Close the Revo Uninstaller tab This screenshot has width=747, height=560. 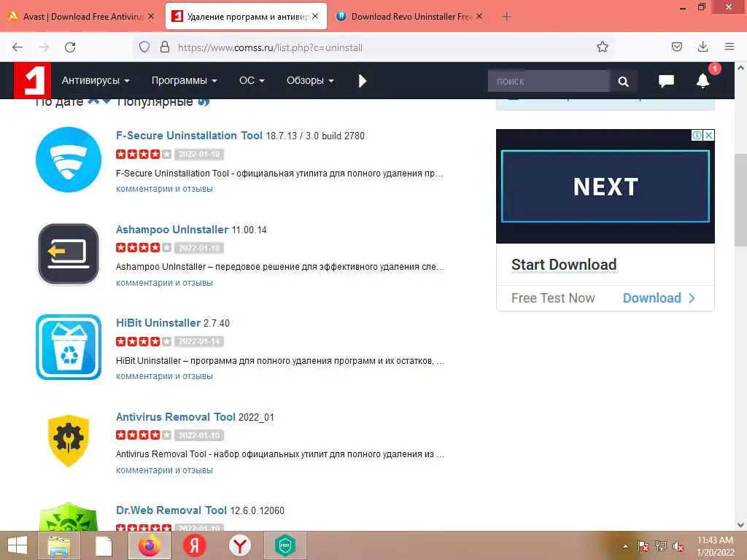[x=479, y=16]
